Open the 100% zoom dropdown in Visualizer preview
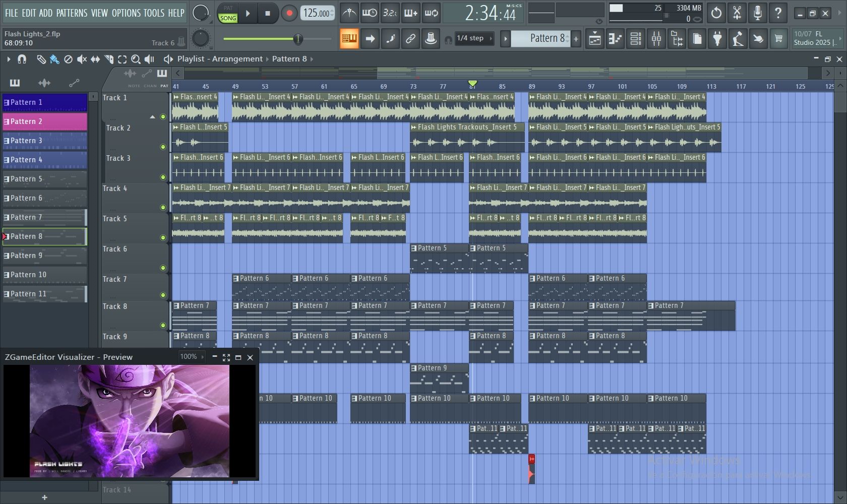 click(x=192, y=357)
